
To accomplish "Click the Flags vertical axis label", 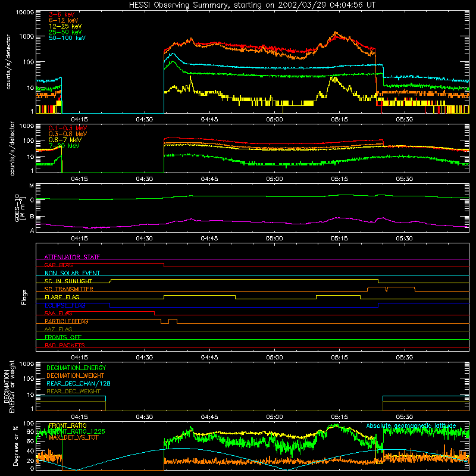I will (24, 297).
